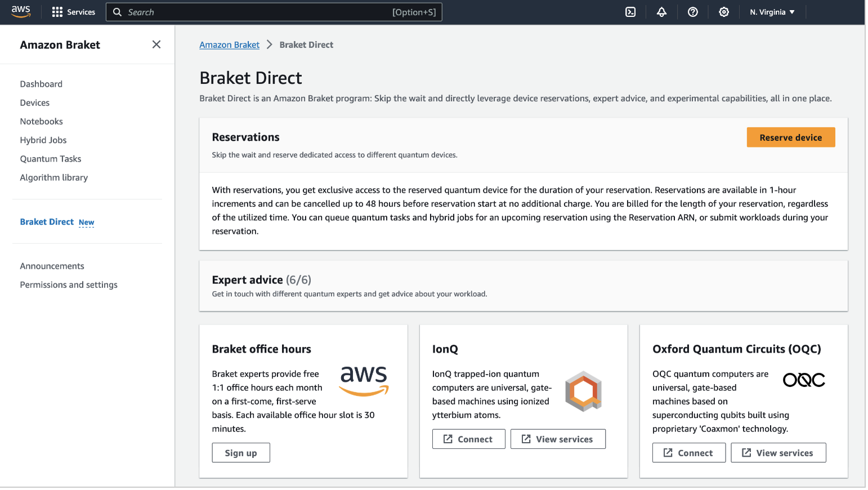
Task: Click the OQC logo in the Oxford card
Action: 804,380
